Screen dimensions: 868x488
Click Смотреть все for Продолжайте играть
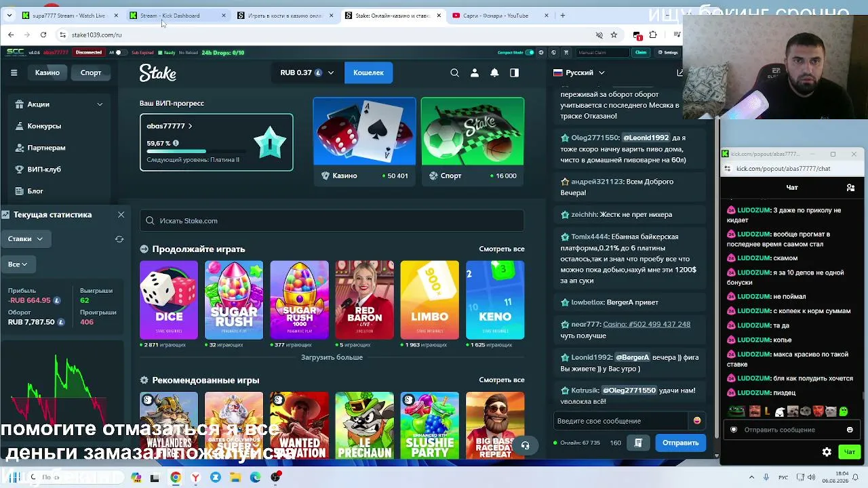click(502, 249)
